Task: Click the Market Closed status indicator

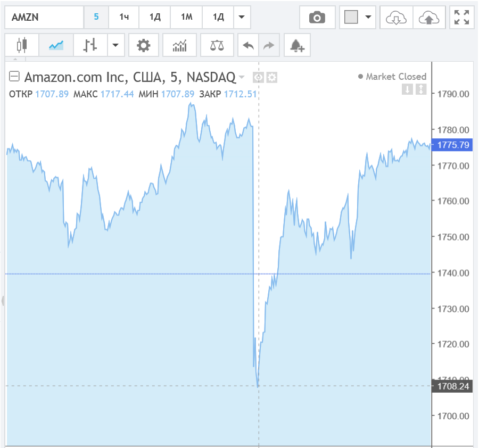Action: (x=392, y=76)
